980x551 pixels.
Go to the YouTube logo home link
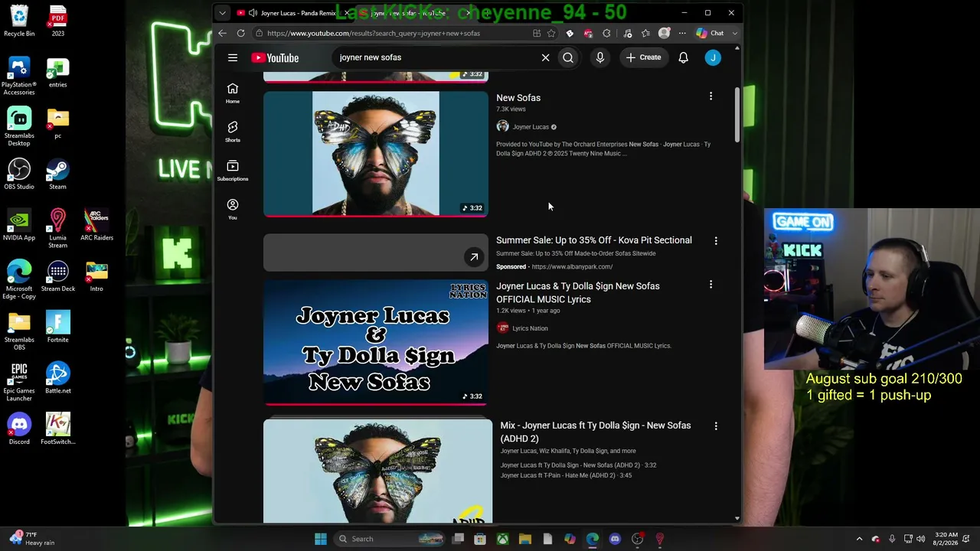[275, 57]
